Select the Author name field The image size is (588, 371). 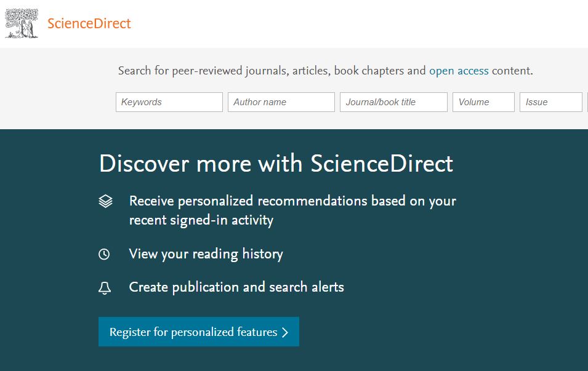(281, 102)
